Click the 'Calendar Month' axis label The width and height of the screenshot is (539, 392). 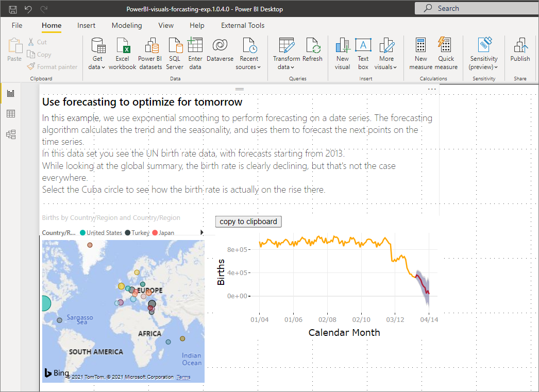coord(344,333)
